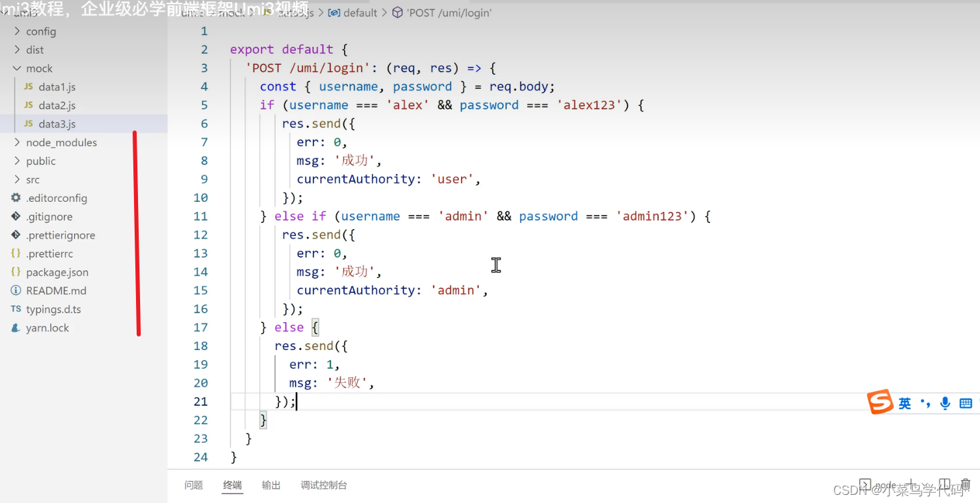The image size is (980, 503).
Task: Click 'POST /umi/login' text in breadcrumb
Action: point(449,13)
